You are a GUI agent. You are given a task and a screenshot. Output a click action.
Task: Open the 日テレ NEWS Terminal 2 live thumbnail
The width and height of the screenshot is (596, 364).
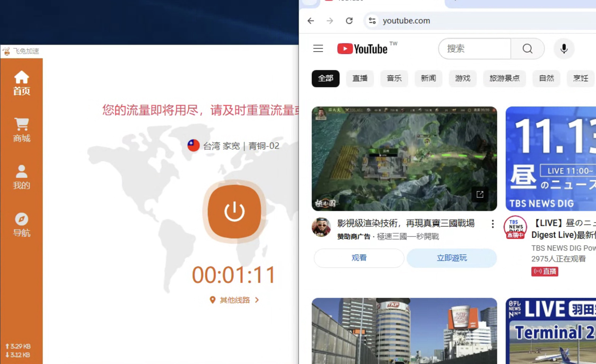pyautogui.click(x=551, y=331)
